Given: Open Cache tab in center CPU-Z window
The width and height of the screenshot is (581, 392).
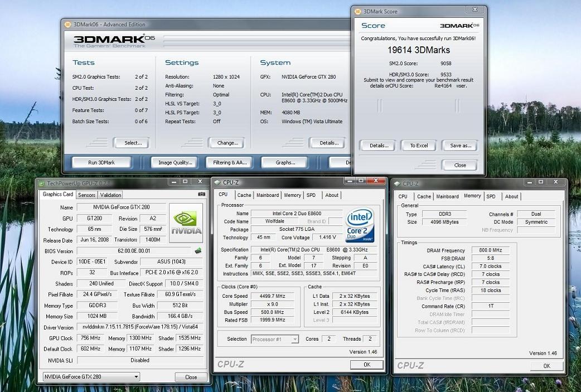Looking at the screenshot, I should (244, 195).
